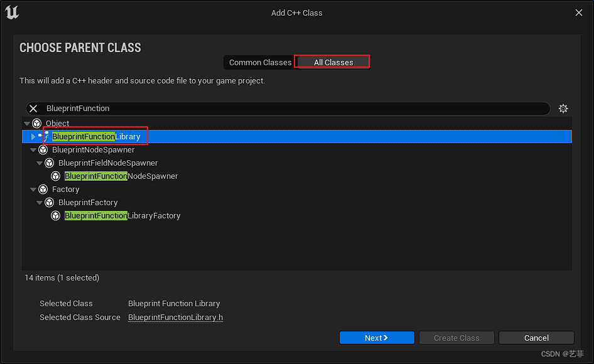Select the BlueprintFactory row
Viewport: 594px width, 364px height.
tap(296, 203)
